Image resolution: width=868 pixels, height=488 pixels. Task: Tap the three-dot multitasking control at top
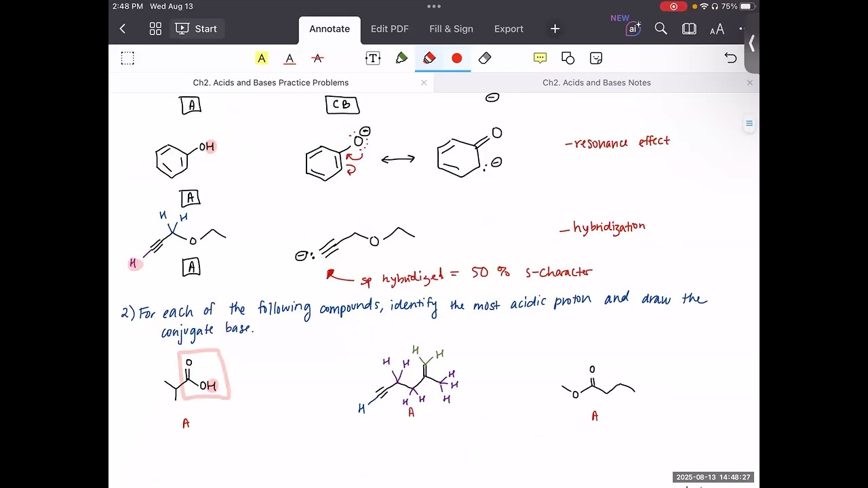pyautogui.click(x=434, y=6)
